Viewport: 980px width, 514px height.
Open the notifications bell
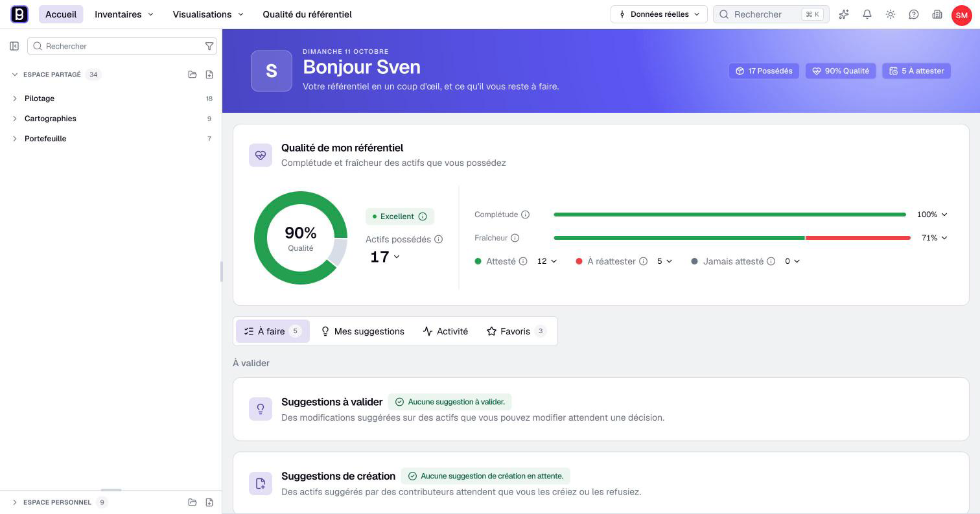click(x=867, y=14)
